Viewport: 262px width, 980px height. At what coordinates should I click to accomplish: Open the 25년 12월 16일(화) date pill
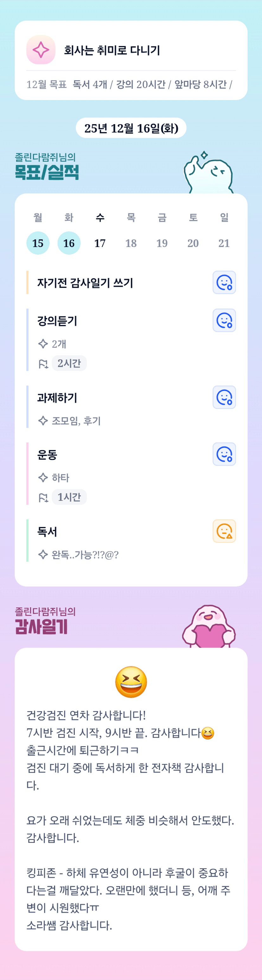131,128
